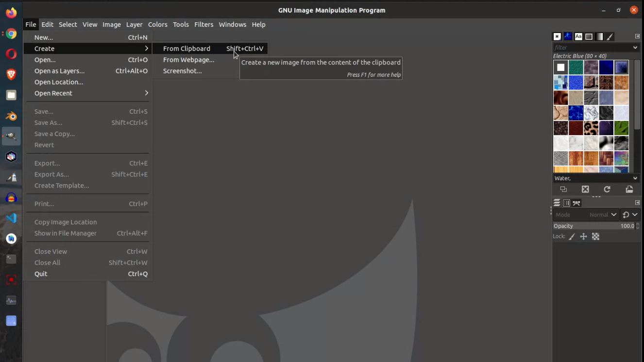
Task: Open the Filters menu
Action: point(204,24)
